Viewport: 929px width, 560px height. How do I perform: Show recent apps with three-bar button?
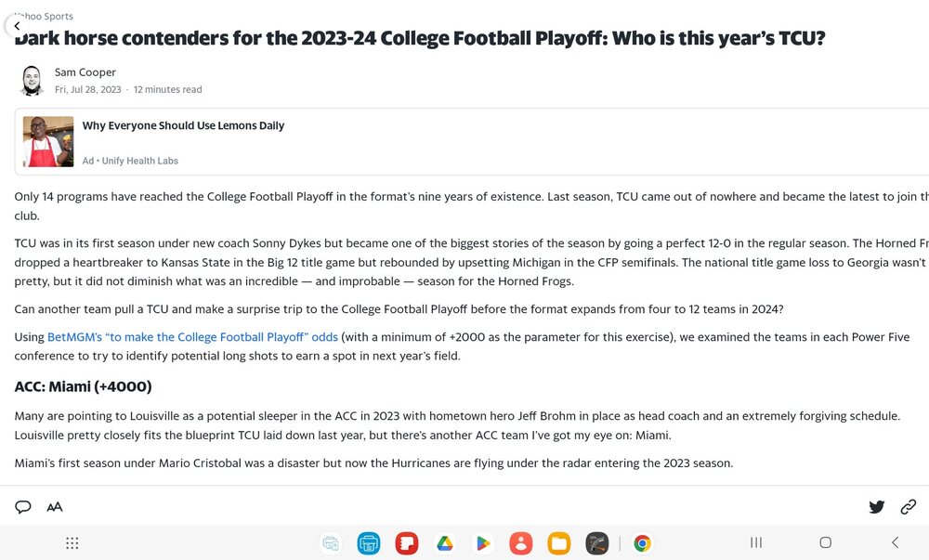tap(756, 542)
